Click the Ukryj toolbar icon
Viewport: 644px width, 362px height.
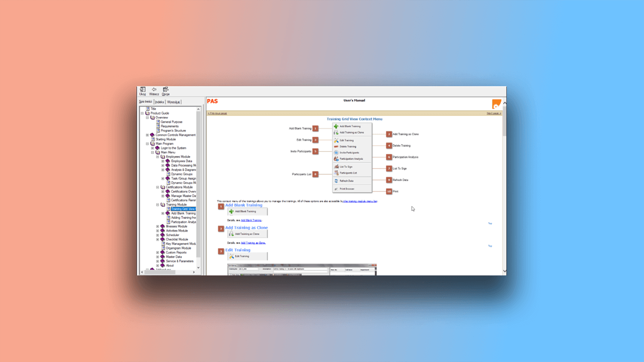click(143, 90)
